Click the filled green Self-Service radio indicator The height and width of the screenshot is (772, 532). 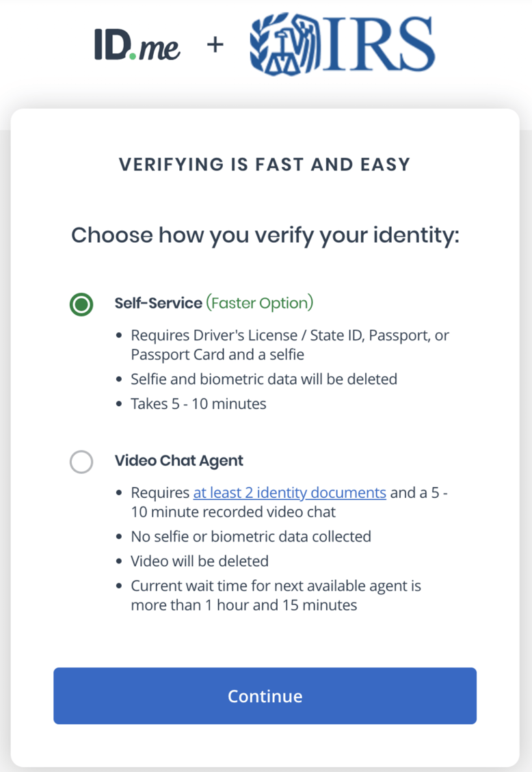click(81, 304)
